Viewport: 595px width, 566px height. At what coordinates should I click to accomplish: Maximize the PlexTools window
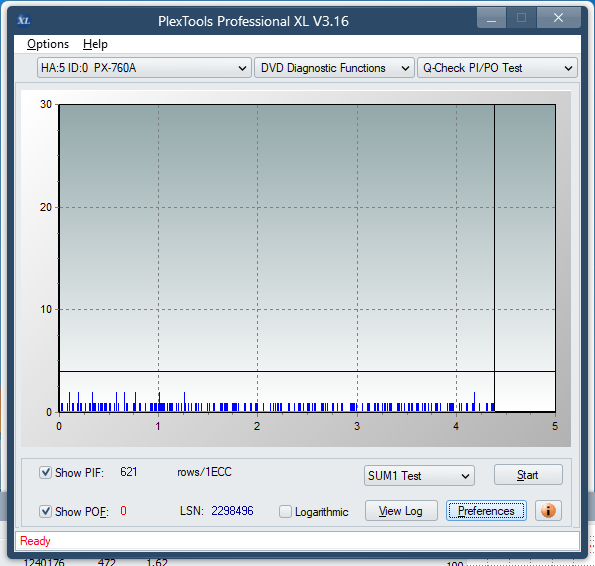521,18
